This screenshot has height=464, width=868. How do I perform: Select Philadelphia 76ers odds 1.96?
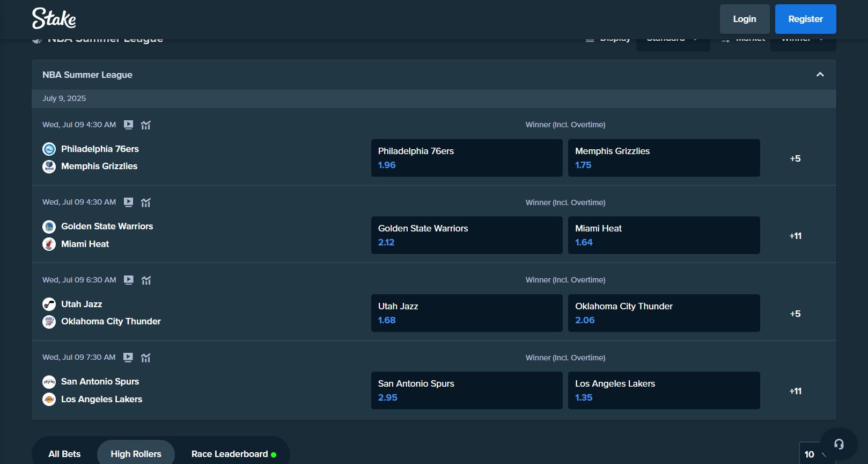point(466,158)
